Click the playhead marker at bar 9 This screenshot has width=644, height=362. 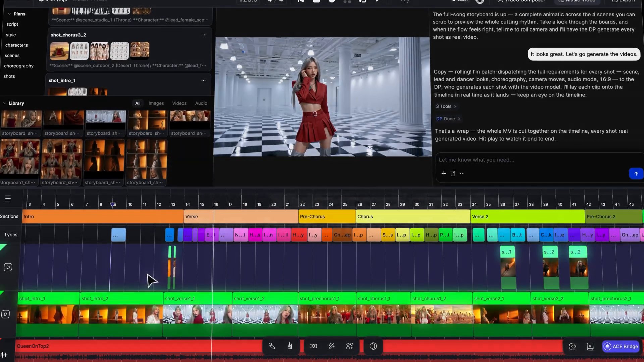click(x=113, y=205)
